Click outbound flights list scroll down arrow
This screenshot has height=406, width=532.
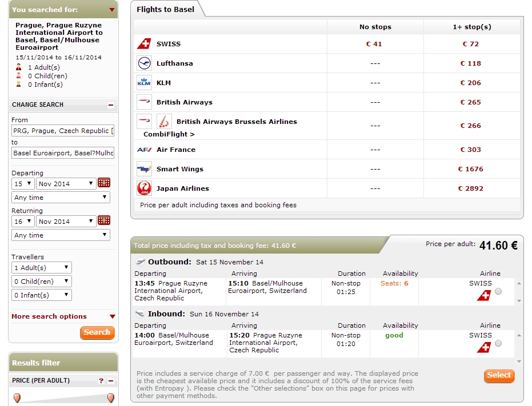click(519, 301)
